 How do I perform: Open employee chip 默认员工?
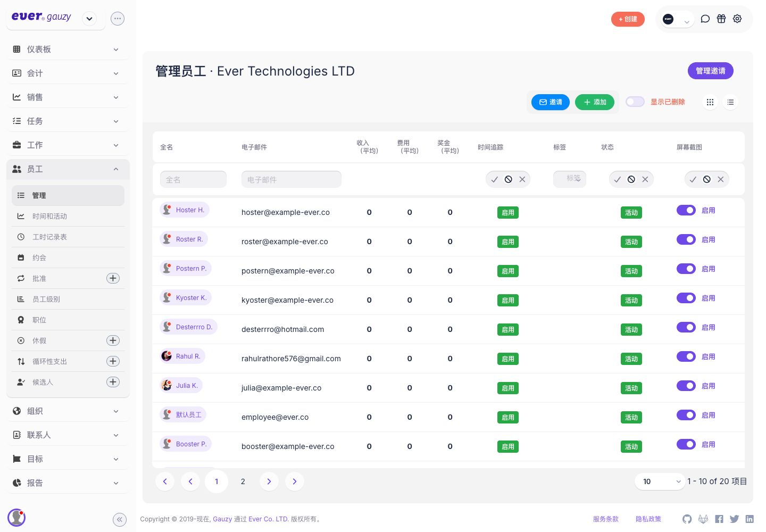point(184,414)
